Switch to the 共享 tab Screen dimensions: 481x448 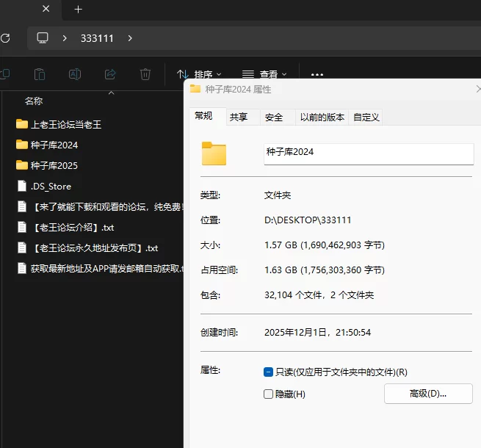point(239,117)
